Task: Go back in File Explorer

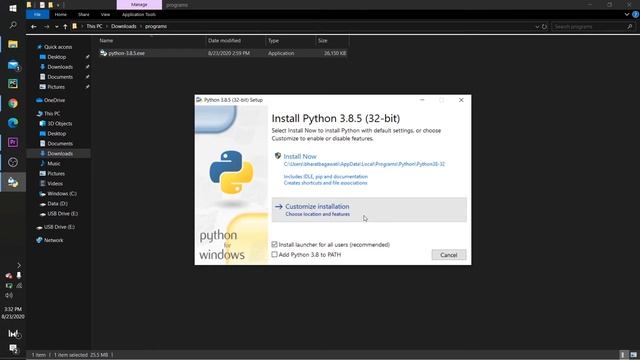Action: [x=34, y=27]
